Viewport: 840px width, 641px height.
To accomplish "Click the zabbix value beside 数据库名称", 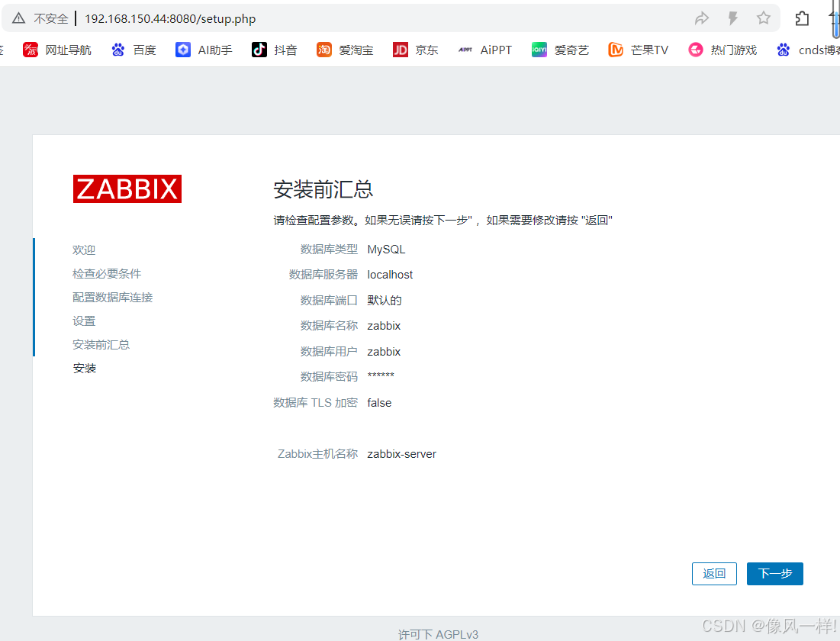I will click(384, 326).
